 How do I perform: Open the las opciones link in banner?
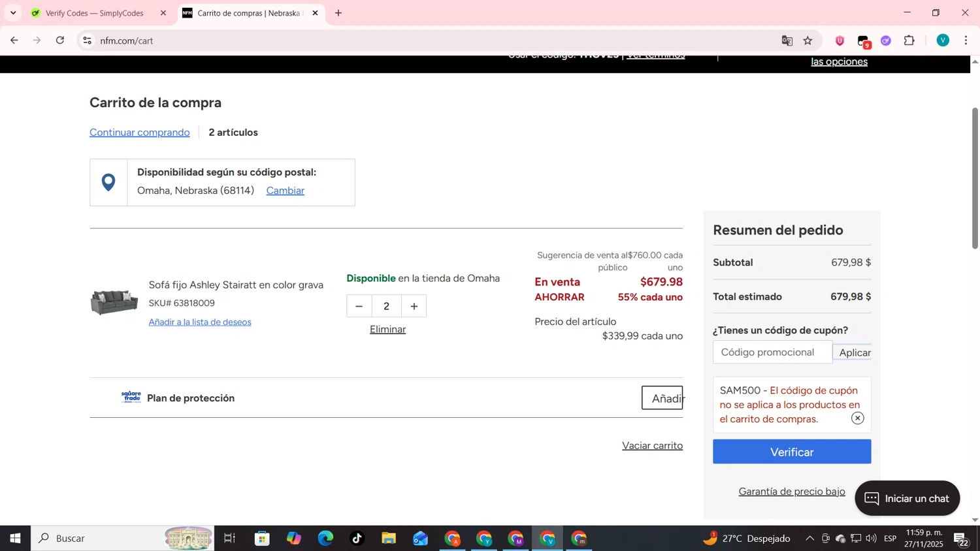840,61
